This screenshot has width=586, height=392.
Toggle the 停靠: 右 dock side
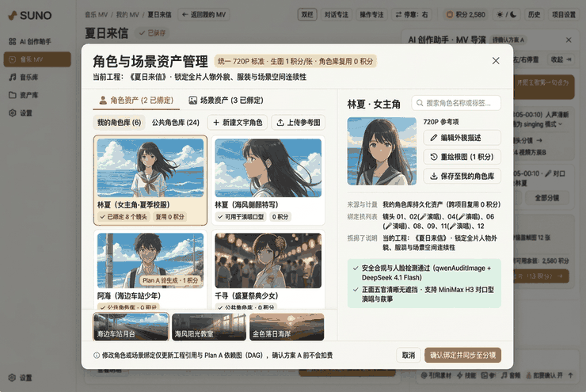click(x=412, y=14)
